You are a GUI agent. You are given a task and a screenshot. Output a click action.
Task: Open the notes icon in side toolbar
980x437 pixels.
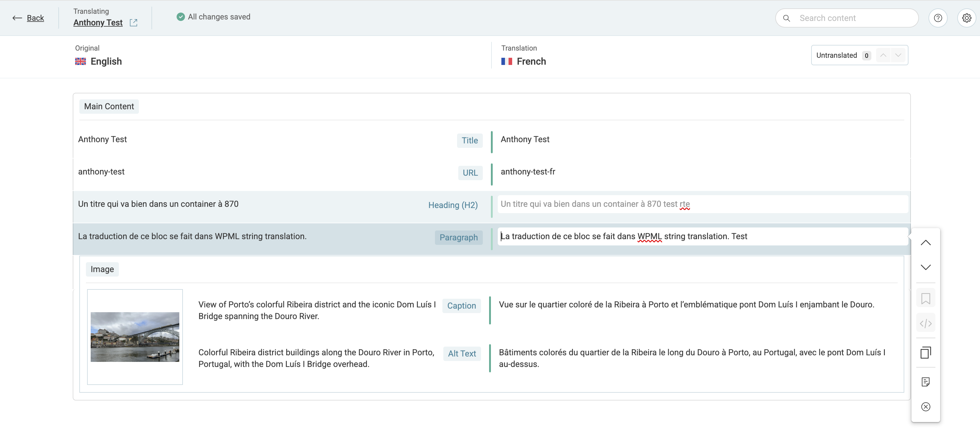925,382
